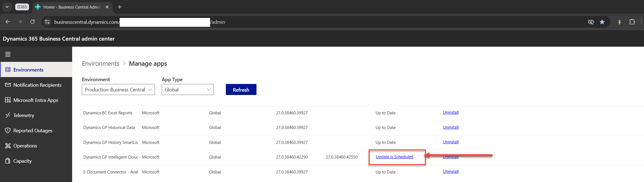Open Environments in the sidebar

[36, 70]
